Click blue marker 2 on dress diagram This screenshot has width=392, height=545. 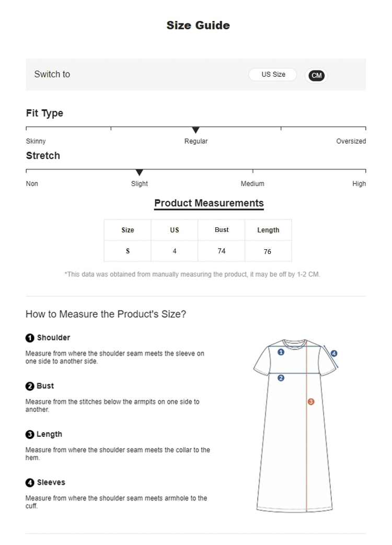click(281, 378)
